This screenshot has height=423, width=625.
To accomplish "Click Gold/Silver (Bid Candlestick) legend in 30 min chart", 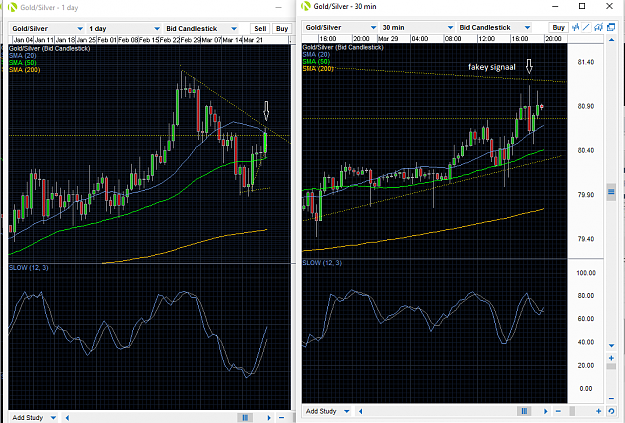I will (343, 47).
